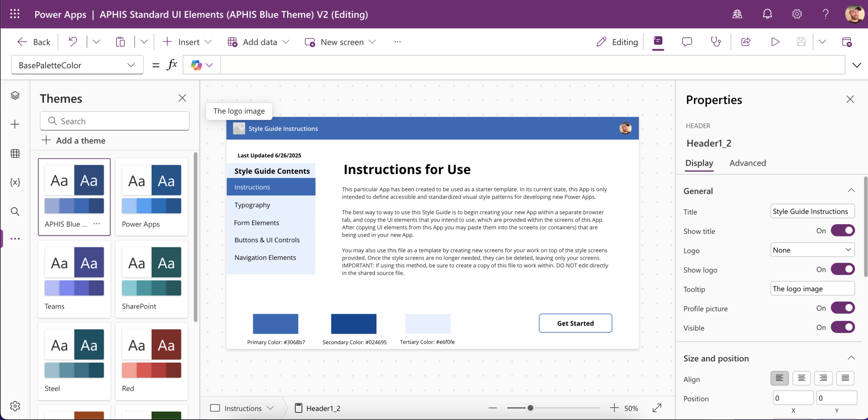The height and width of the screenshot is (420, 868).
Task: Select the Red theme thumbnail
Action: pos(152,360)
